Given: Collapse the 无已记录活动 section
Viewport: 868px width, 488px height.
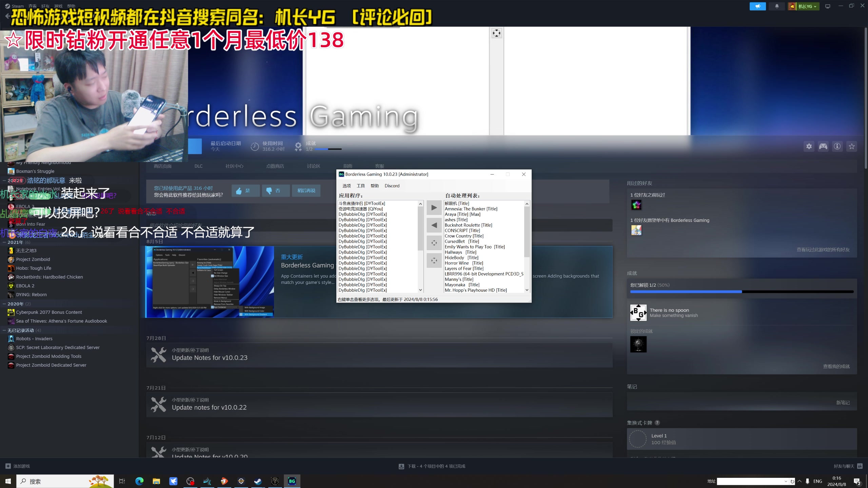Looking at the screenshot, I should point(5,330).
